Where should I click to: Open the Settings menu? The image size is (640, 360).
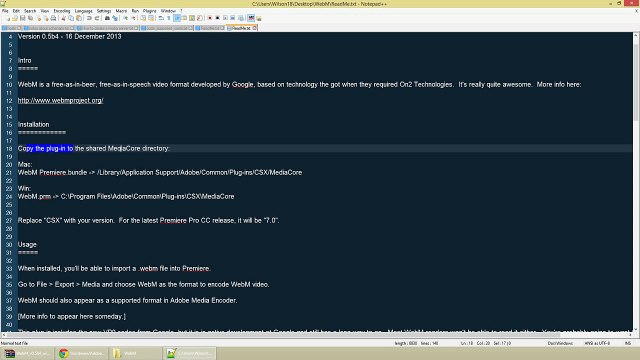pos(104,11)
